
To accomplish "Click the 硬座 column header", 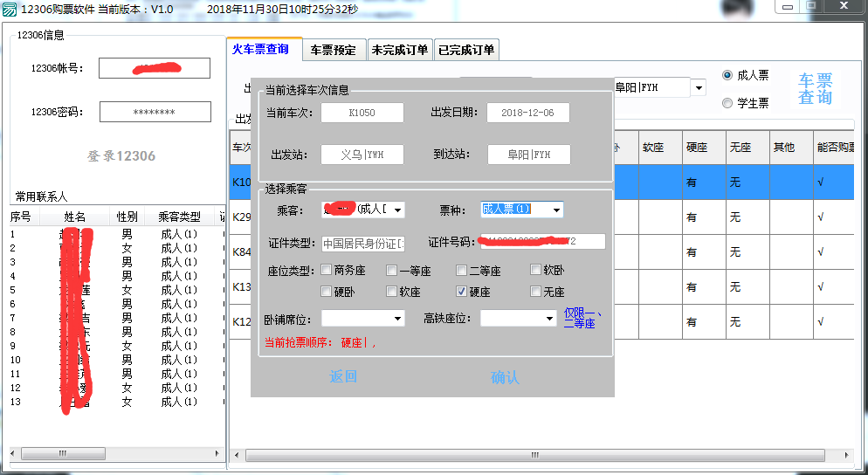I will (x=704, y=148).
